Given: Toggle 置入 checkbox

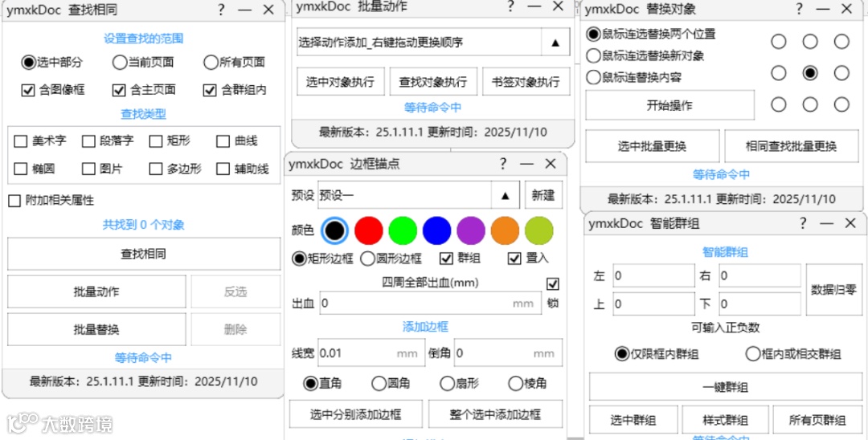Looking at the screenshot, I should coord(528,259).
